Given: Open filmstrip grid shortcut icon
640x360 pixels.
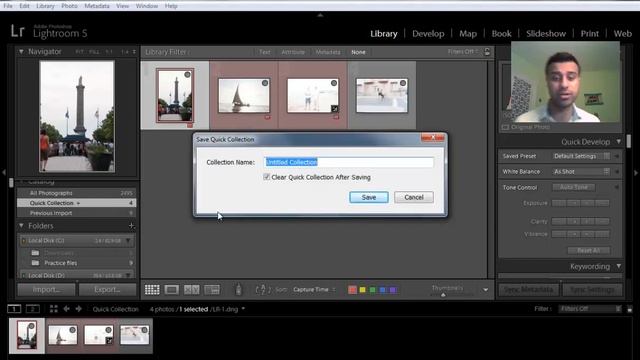Looking at the screenshot, I should (53, 309).
